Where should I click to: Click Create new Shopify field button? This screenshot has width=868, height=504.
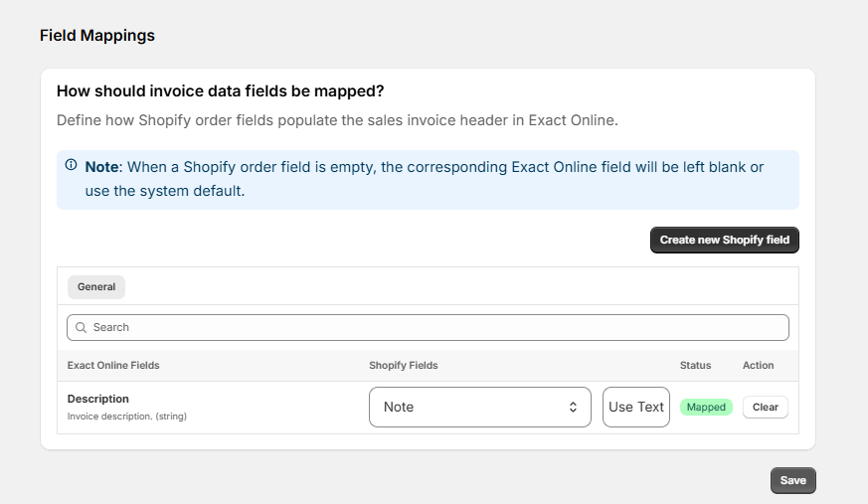(725, 241)
